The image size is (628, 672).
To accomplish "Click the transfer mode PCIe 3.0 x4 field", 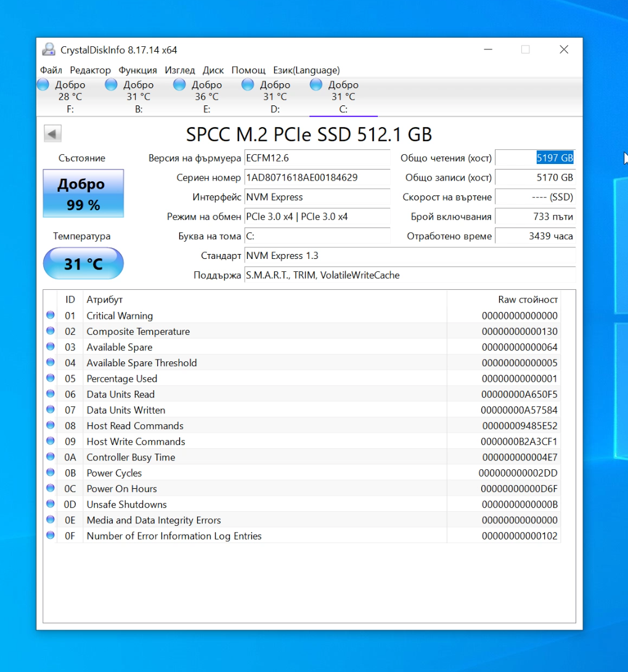I will [x=317, y=216].
